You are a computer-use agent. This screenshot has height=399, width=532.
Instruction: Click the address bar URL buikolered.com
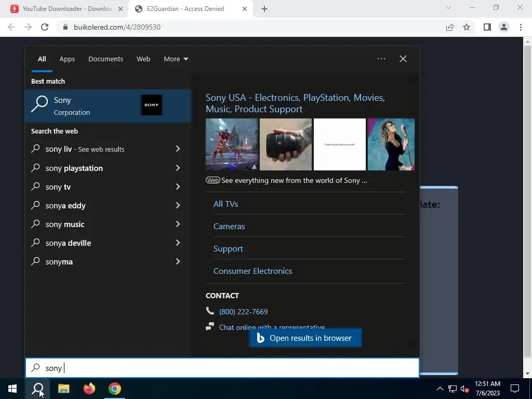pos(117,27)
